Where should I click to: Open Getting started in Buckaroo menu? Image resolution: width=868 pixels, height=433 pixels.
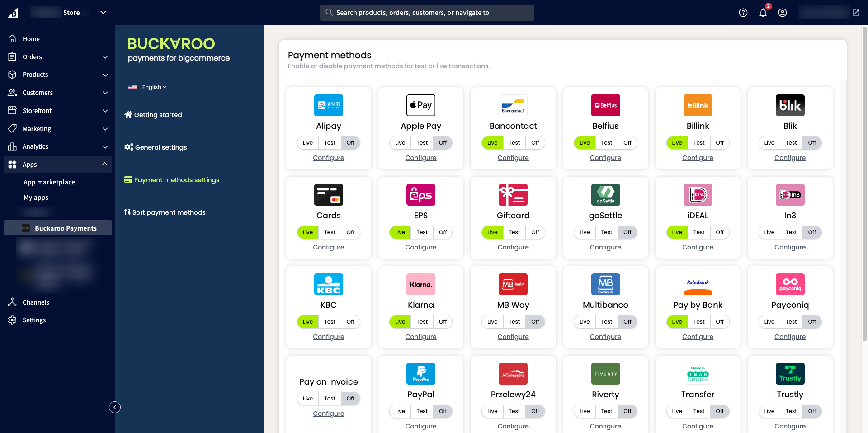tap(153, 115)
